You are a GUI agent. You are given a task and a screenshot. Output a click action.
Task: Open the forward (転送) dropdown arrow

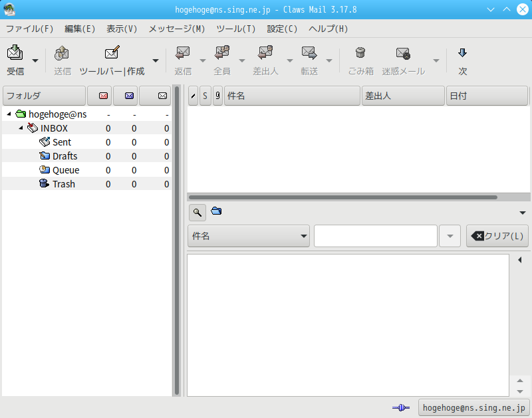tap(329, 60)
